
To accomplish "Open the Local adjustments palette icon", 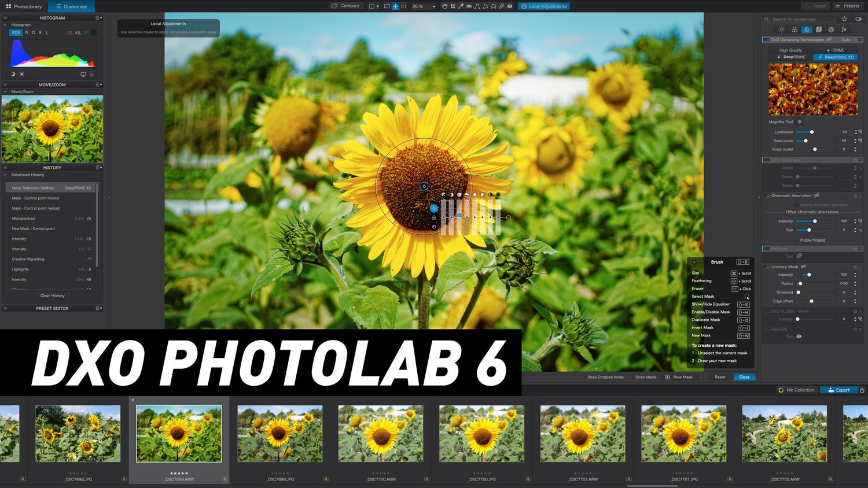I will pos(831,29).
